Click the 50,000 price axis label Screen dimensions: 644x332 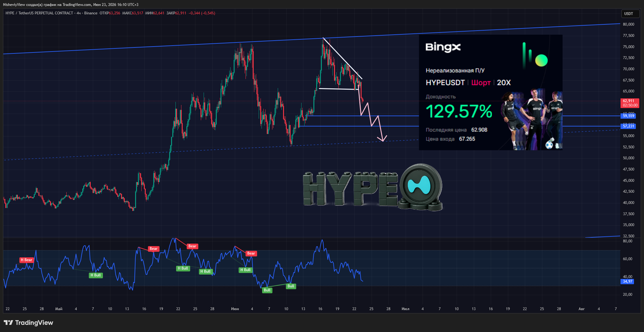click(x=628, y=158)
